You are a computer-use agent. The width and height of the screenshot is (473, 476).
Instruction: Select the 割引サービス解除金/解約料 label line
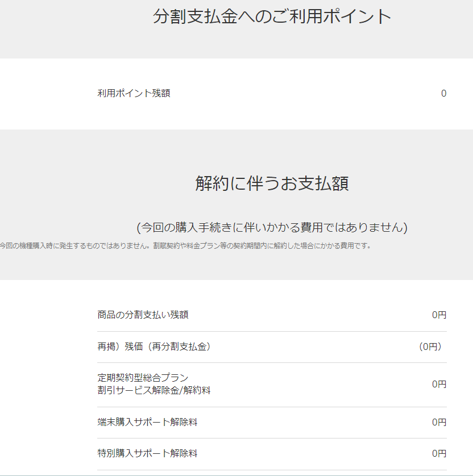[x=154, y=390]
